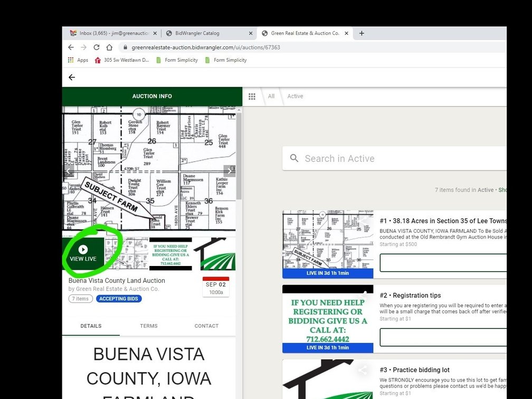Close the Inbox browser tab
This screenshot has width=532, height=399.
click(155, 33)
